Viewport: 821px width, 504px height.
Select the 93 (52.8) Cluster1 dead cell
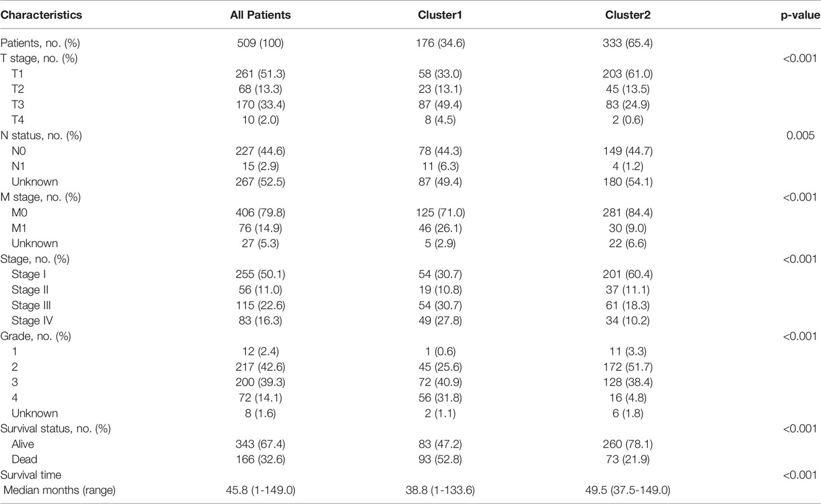[x=440, y=460]
